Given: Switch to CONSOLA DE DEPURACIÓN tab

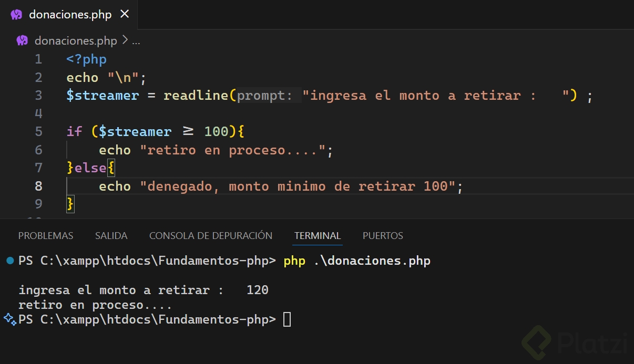Looking at the screenshot, I should click(211, 236).
